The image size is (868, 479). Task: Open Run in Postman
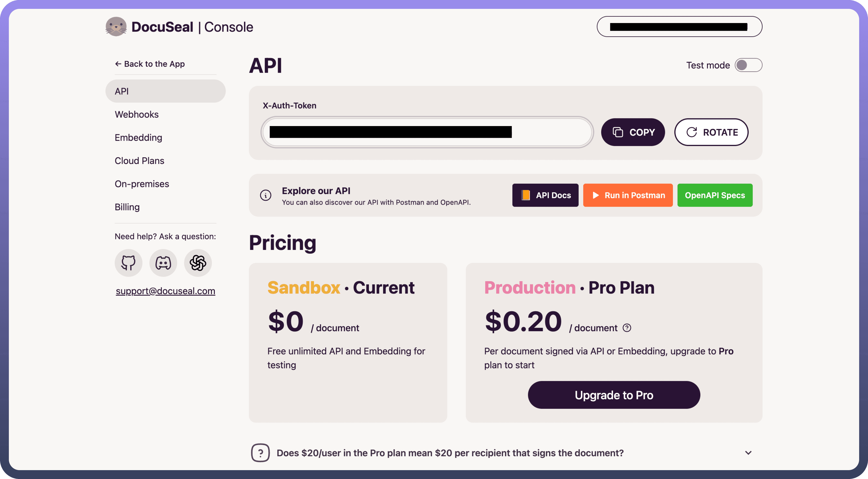pos(628,195)
